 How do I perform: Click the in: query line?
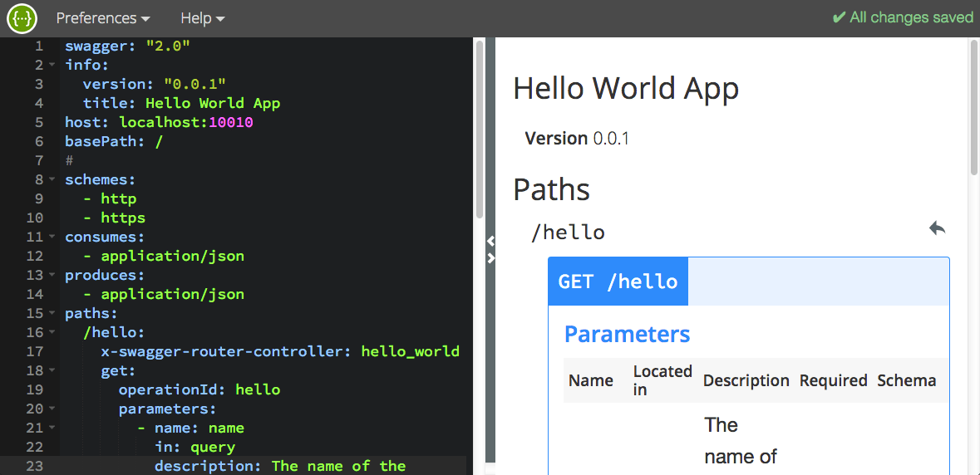pyautogui.click(x=195, y=447)
